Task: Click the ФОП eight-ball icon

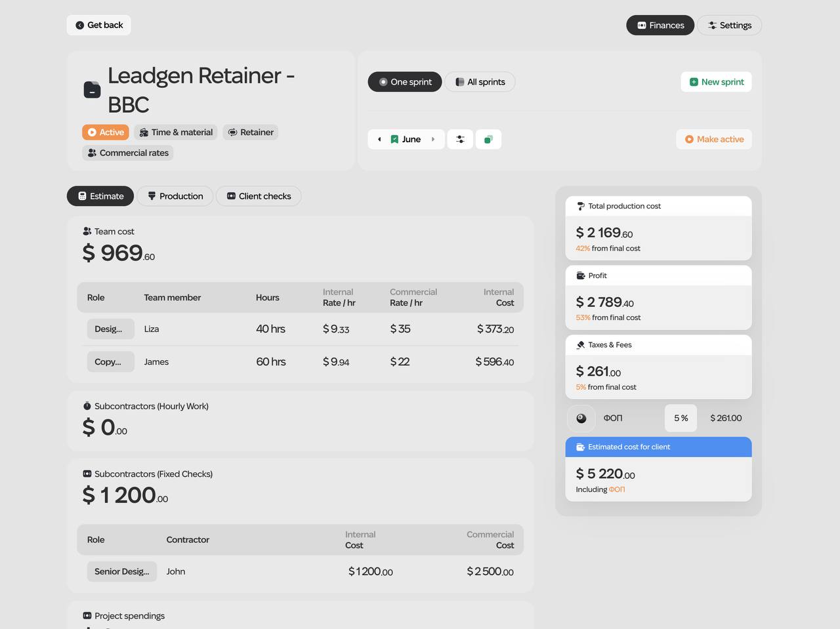Action: [x=581, y=418]
